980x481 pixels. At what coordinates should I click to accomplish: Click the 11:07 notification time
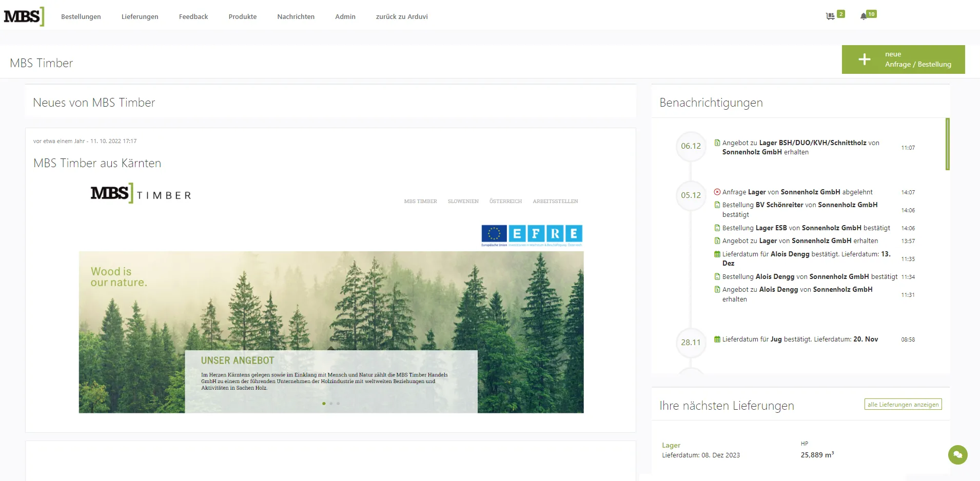point(908,148)
